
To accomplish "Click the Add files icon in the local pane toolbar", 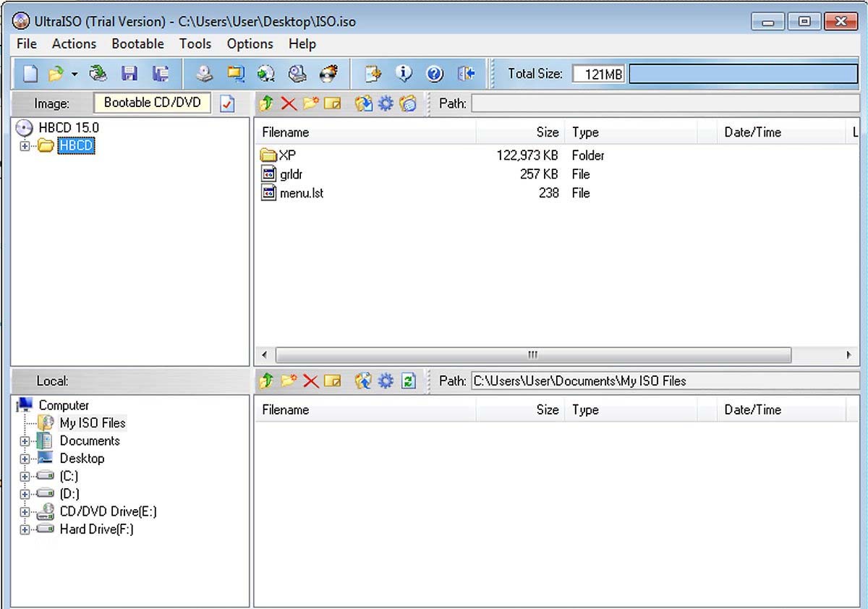I will (363, 380).
